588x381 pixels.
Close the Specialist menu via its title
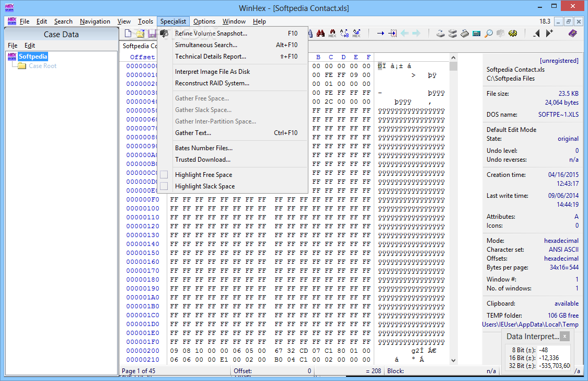[x=173, y=21]
